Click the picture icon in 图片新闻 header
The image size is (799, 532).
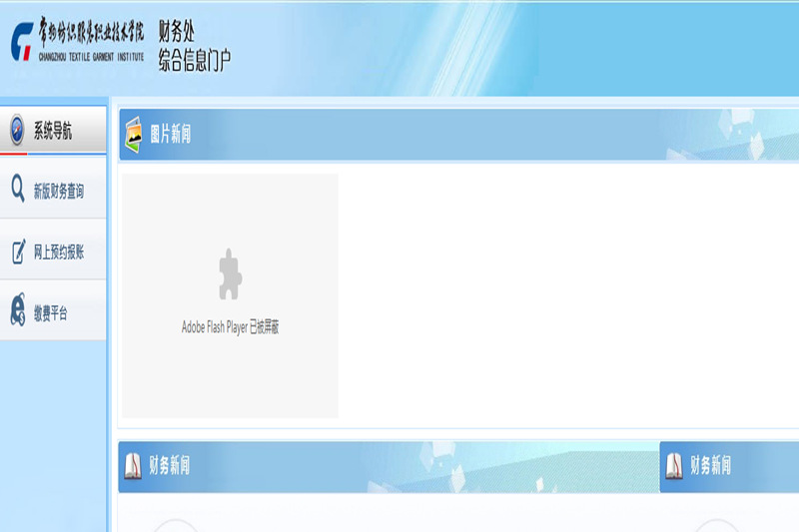pos(134,135)
